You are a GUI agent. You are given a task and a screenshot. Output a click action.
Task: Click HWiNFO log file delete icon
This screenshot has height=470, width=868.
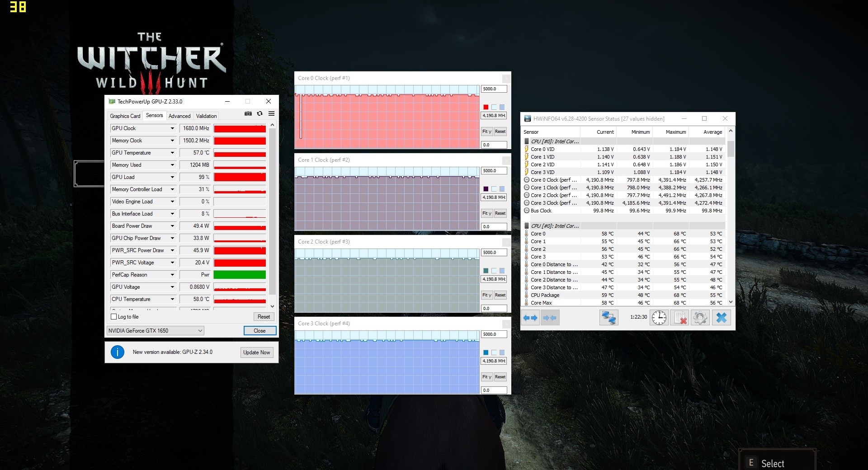(680, 318)
